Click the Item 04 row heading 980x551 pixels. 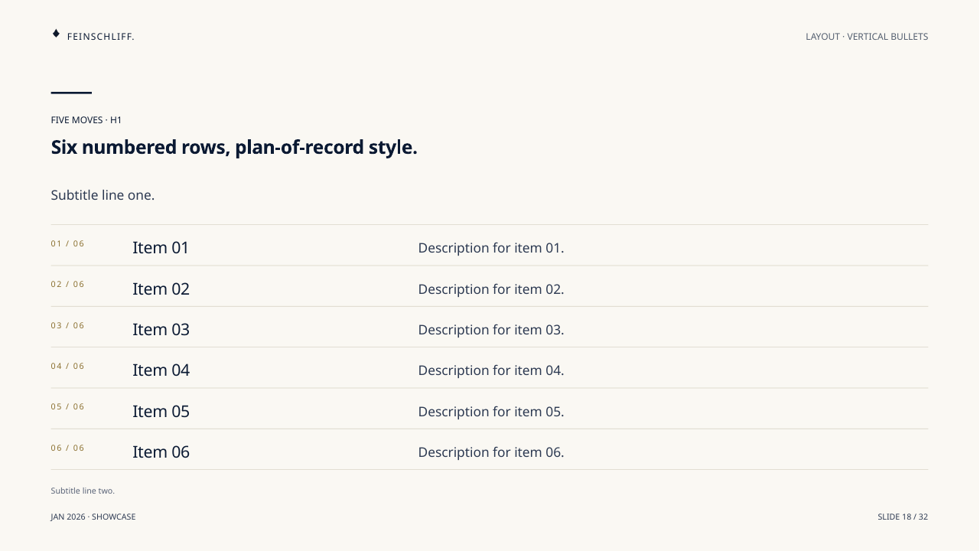click(161, 370)
